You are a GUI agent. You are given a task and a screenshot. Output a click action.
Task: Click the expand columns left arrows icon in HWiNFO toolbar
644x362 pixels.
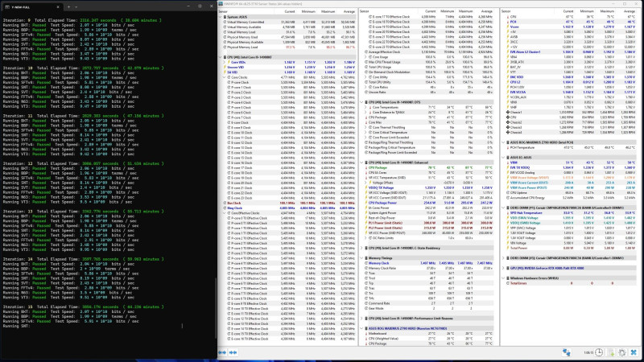[222, 352]
